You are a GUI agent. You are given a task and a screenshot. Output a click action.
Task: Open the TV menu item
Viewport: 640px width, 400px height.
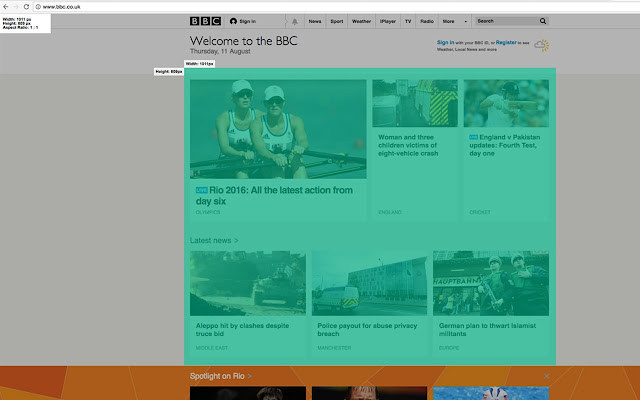coord(408,21)
